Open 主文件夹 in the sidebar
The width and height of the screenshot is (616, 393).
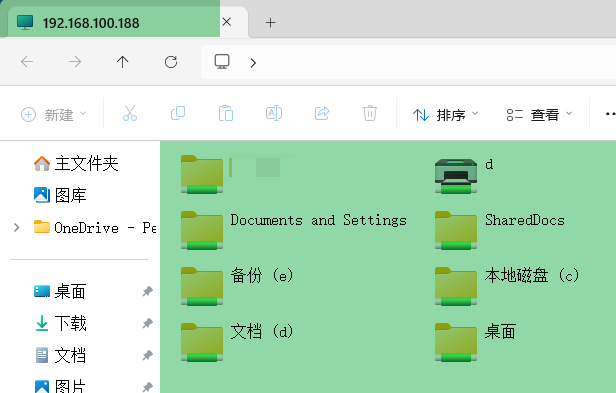[x=76, y=163]
